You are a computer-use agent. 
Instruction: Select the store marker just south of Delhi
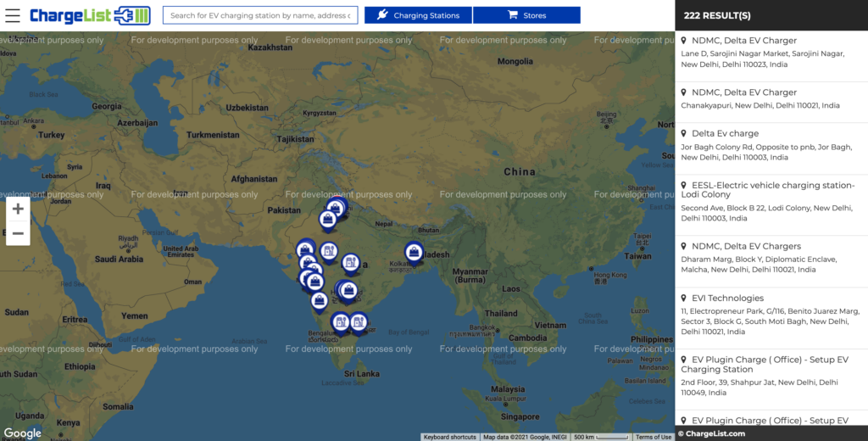coord(328,221)
